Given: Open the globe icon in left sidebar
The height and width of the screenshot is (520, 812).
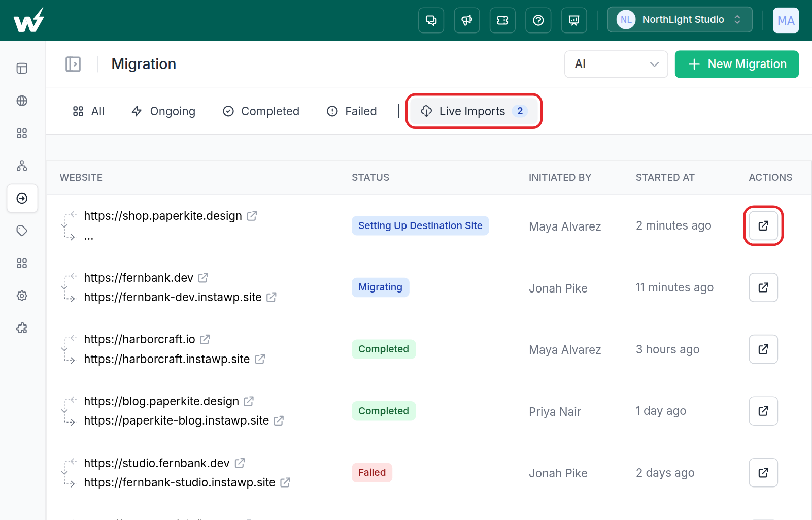Looking at the screenshot, I should coord(22,101).
